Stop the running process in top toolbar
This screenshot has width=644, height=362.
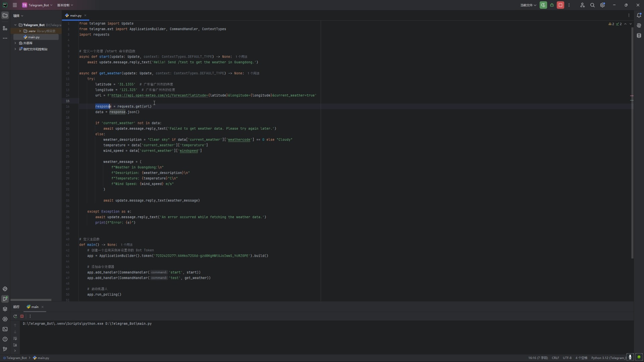coord(560,5)
